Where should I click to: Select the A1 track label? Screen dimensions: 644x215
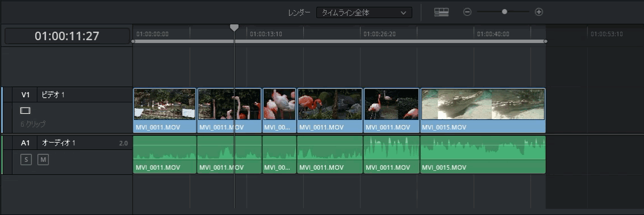pyautogui.click(x=26, y=143)
